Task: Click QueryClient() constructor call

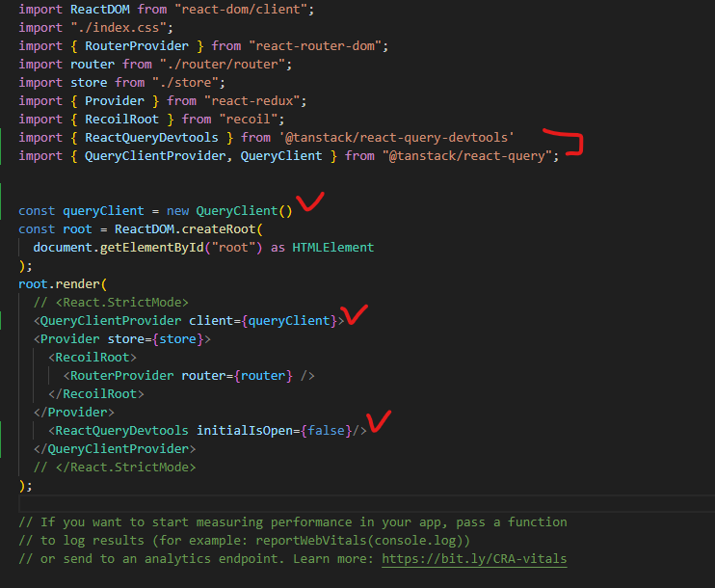Action: click(x=244, y=211)
